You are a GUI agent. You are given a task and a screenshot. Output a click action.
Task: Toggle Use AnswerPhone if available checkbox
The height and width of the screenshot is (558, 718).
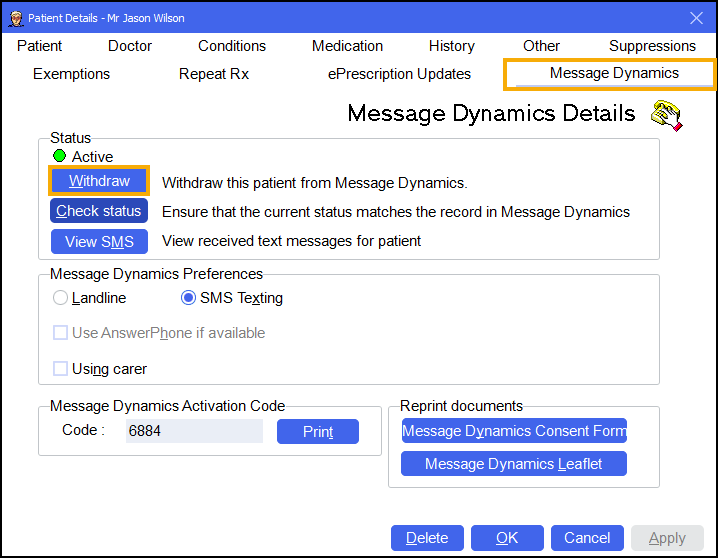60,333
